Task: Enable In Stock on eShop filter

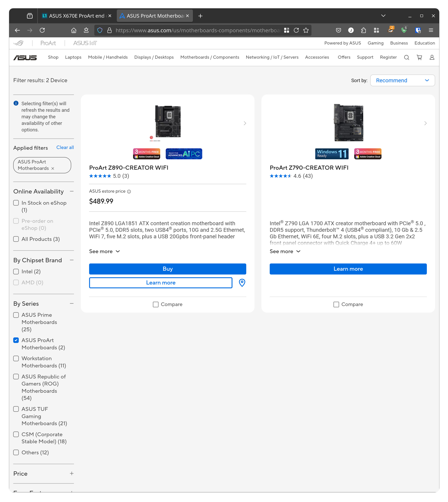Action: pyautogui.click(x=16, y=203)
